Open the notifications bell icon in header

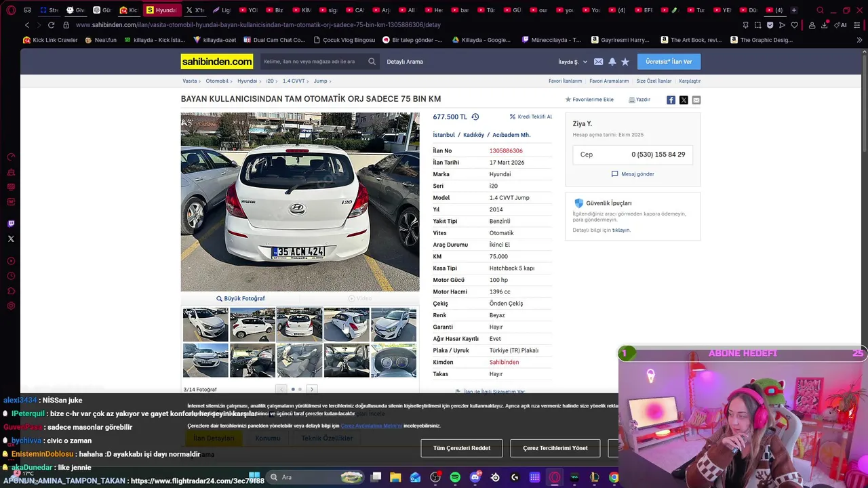tap(612, 62)
